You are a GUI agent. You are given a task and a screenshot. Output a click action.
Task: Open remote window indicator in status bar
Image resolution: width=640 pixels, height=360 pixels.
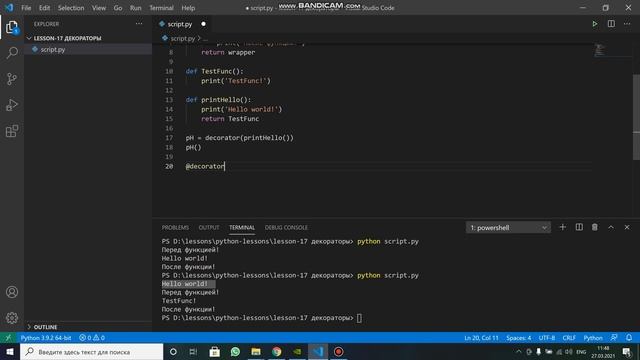point(8,338)
